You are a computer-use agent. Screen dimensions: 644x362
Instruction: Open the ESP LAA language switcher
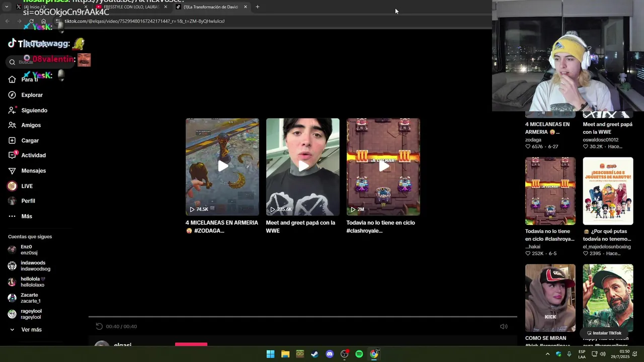[582, 354]
